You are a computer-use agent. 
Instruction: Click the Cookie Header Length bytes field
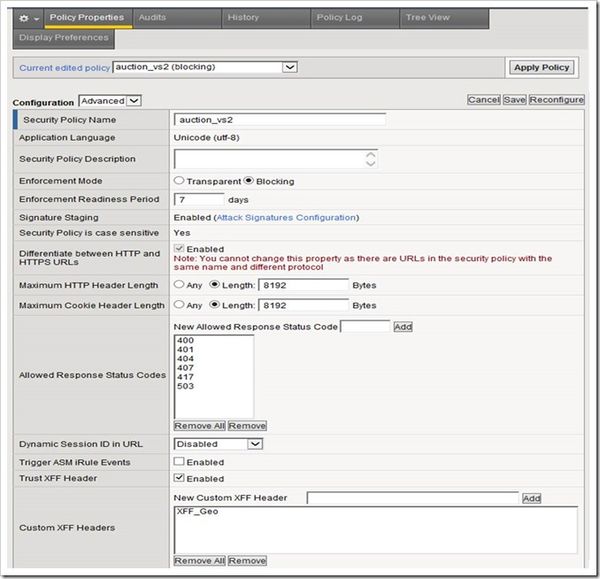click(303, 305)
